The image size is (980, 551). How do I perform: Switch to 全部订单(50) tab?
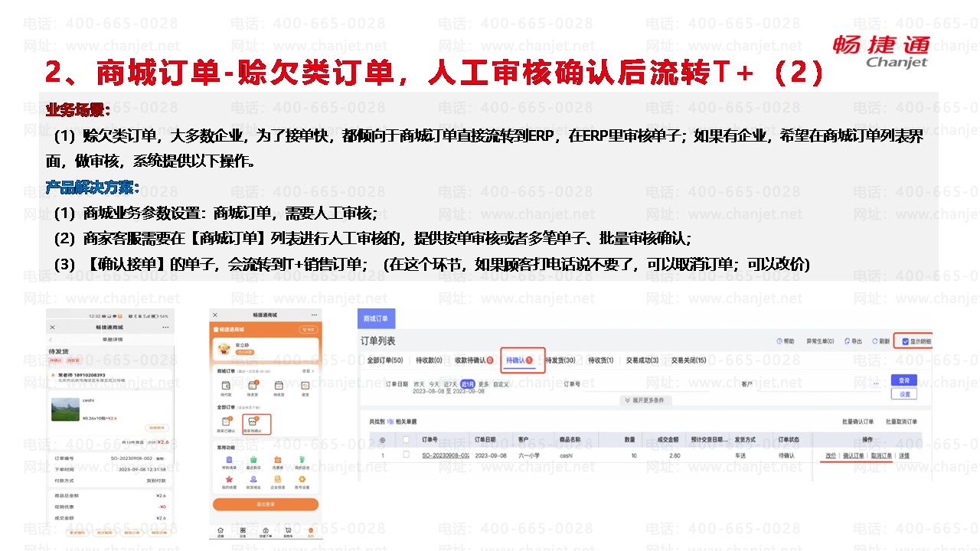(385, 360)
